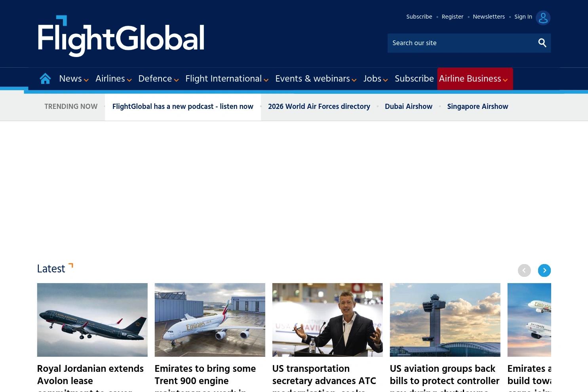Open the Emirates and Air Canada thumbnail
The height and width of the screenshot is (392, 588).
[529, 320]
